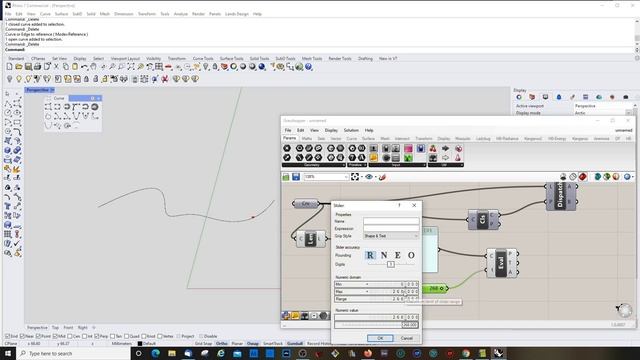640x360 pixels.
Task: Click the Rhino icon on Windows taskbar
Action: pos(498,353)
